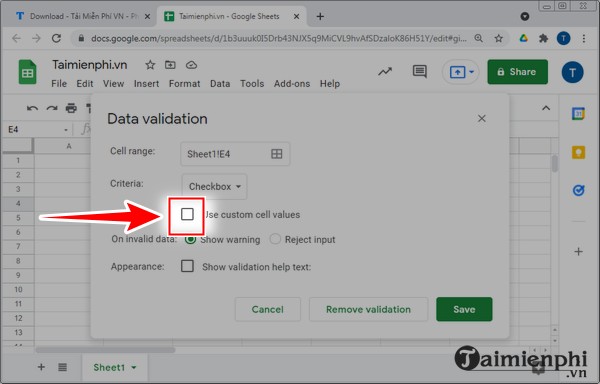Close the Data validation dialog
Image resolution: width=600 pixels, height=384 pixels.
pos(481,119)
